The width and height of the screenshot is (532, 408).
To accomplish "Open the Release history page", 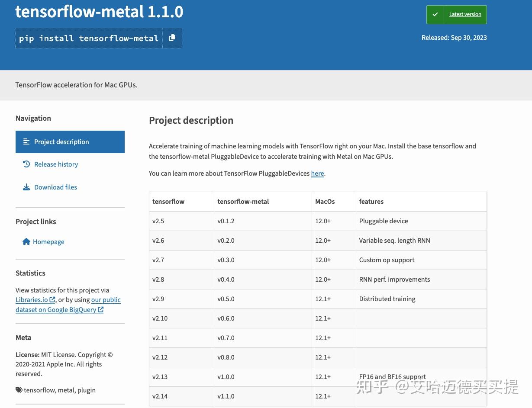I will coord(56,164).
